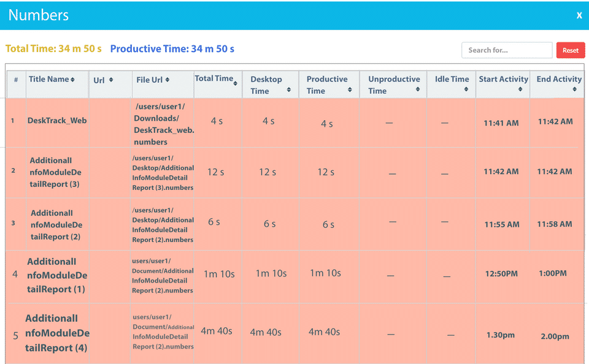Select AdditionalInfoModuleDetailReport (1) title
The height and width of the screenshot is (364, 589).
pos(57,275)
